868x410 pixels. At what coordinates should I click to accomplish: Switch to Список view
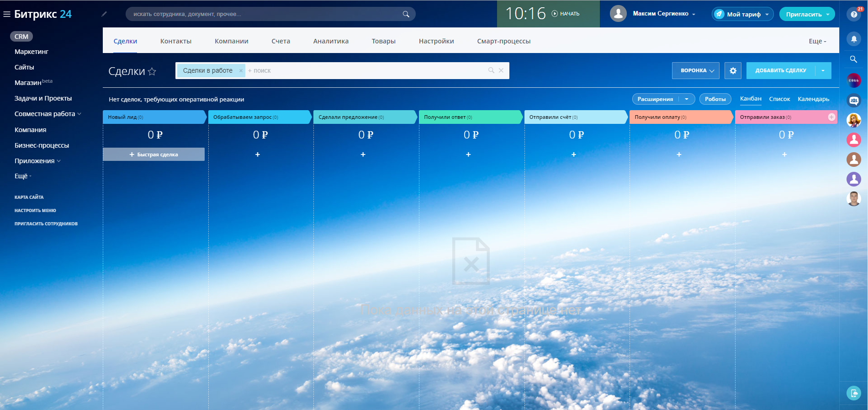pyautogui.click(x=779, y=99)
